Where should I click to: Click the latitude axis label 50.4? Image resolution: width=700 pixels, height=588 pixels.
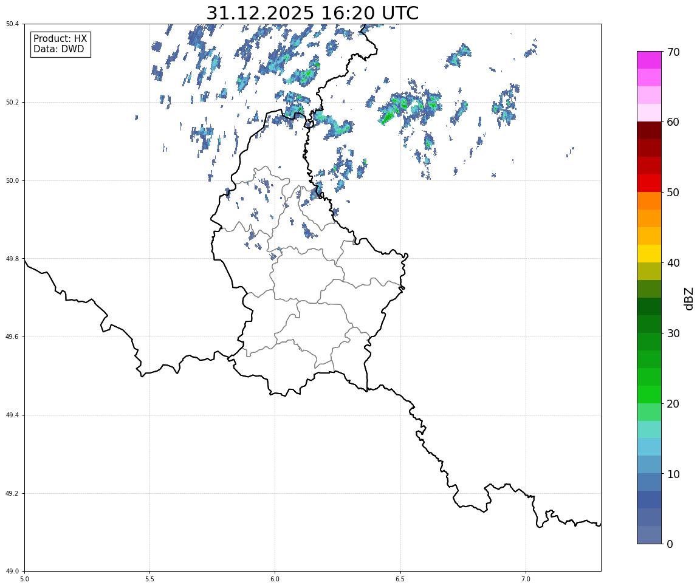[12, 24]
